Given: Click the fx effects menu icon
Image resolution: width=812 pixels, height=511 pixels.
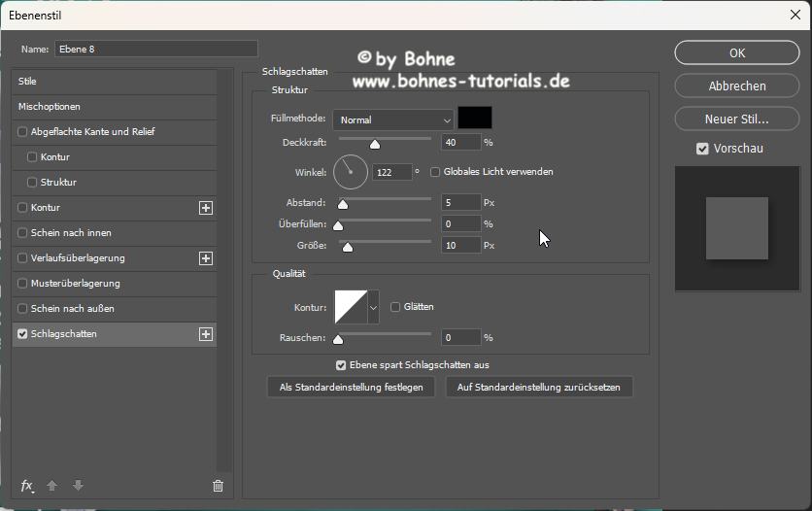Looking at the screenshot, I should click(x=27, y=486).
